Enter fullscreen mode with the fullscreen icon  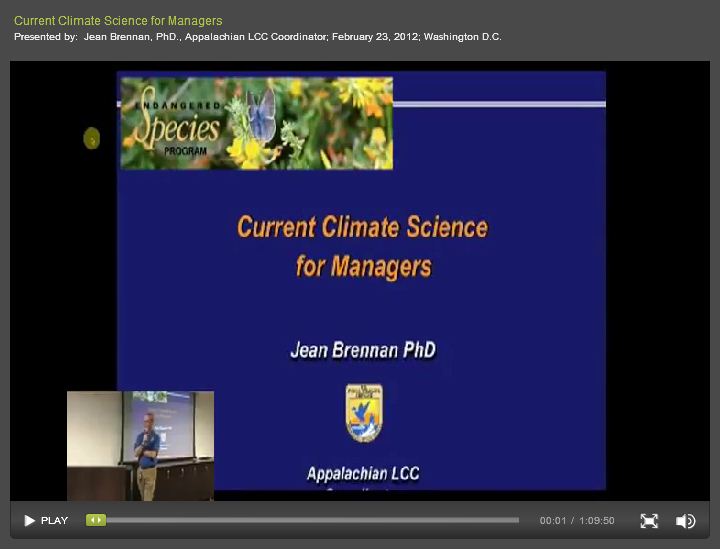pos(649,521)
